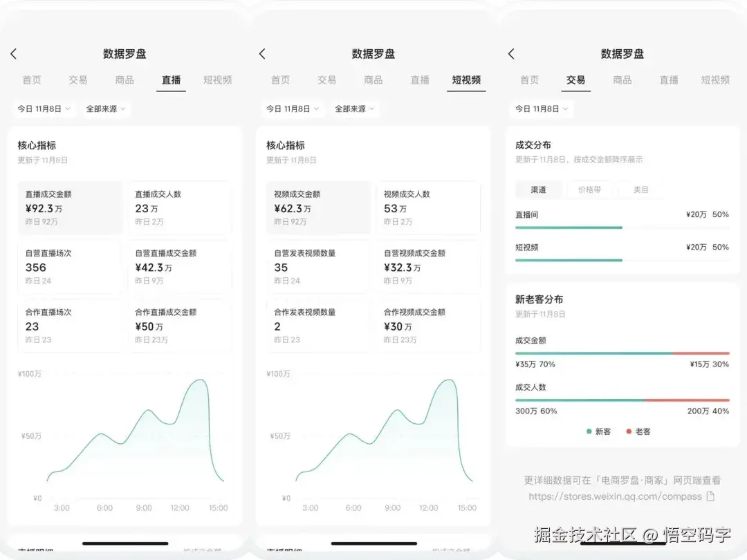
Task: Open the 今日 11月8日 date selector on the 交易 panel
Action: [x=542, y=109]
